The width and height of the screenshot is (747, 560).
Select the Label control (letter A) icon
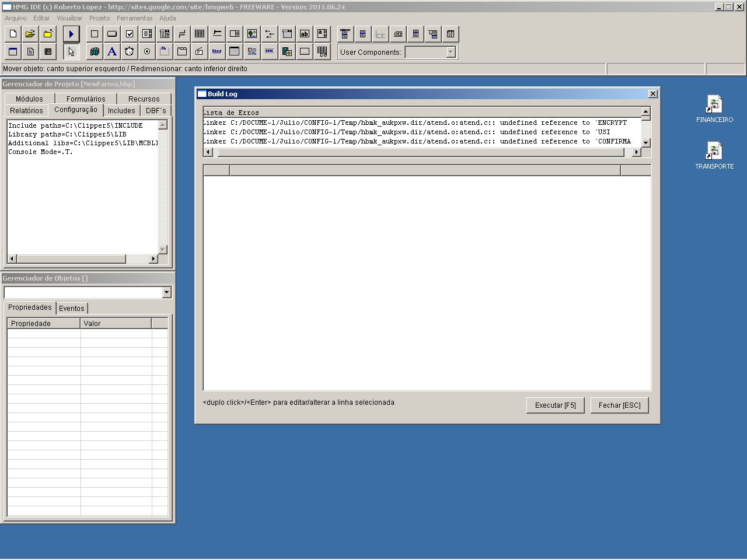[x=112, y=52]
